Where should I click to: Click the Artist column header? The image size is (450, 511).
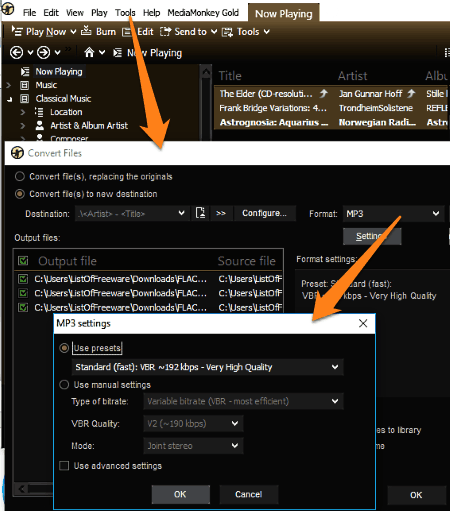point(352,76)
